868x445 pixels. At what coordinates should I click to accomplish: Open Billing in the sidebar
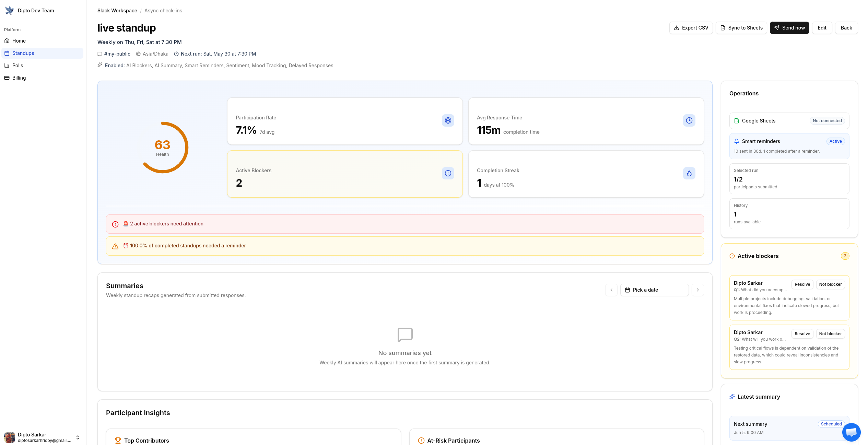(x=43, y=78)
